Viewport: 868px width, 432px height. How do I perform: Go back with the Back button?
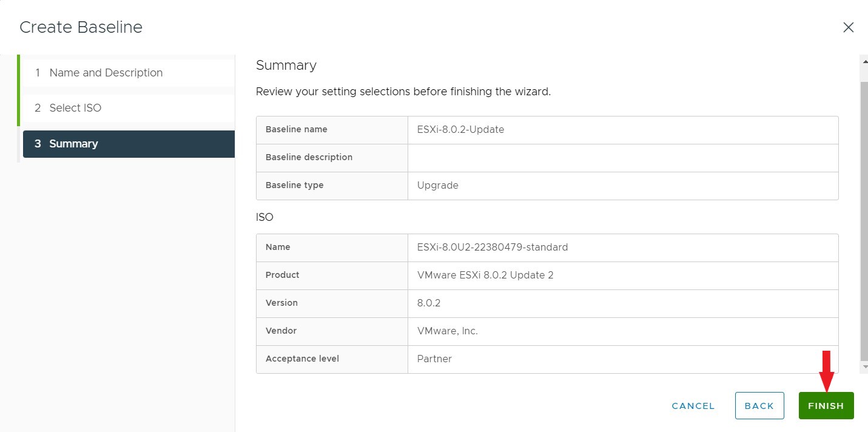(759, 406)
